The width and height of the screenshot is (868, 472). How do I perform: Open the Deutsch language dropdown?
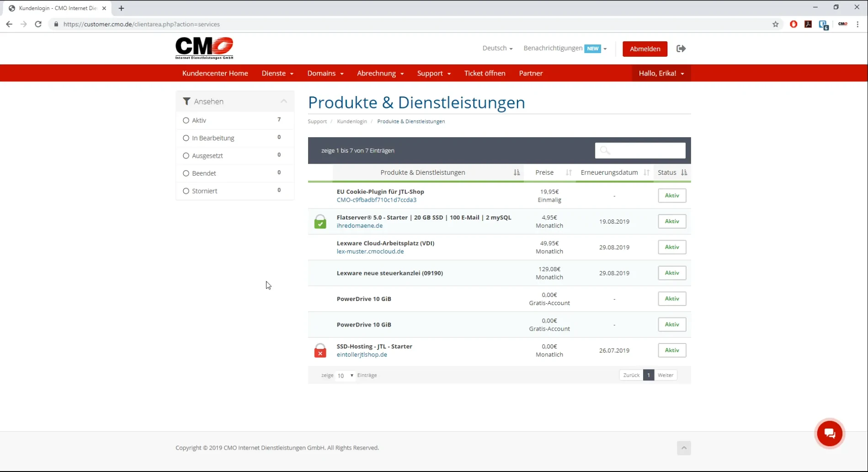point(497,48)
